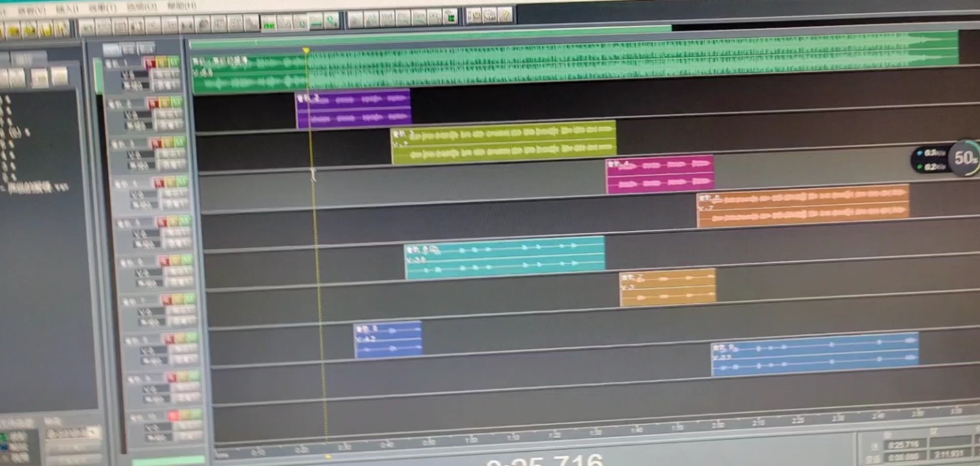
Task: Arm track 1 with red R button
Action: pyautogui.click(x=150, y=63)
